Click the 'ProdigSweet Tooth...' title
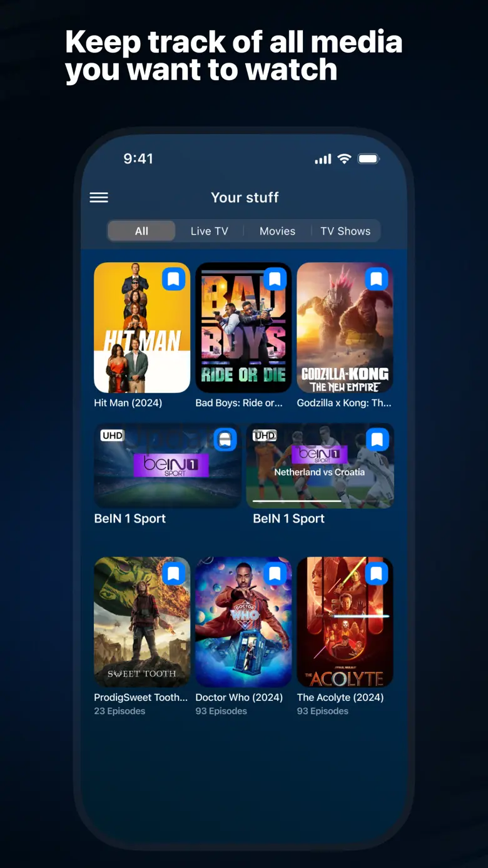 141,697
